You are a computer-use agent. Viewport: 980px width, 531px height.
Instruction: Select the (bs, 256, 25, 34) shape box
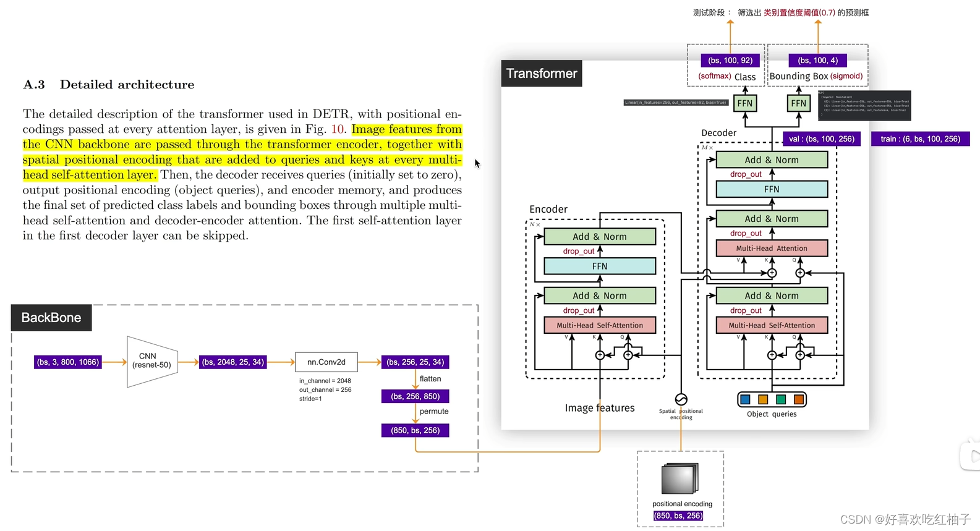tap(415, 362)
